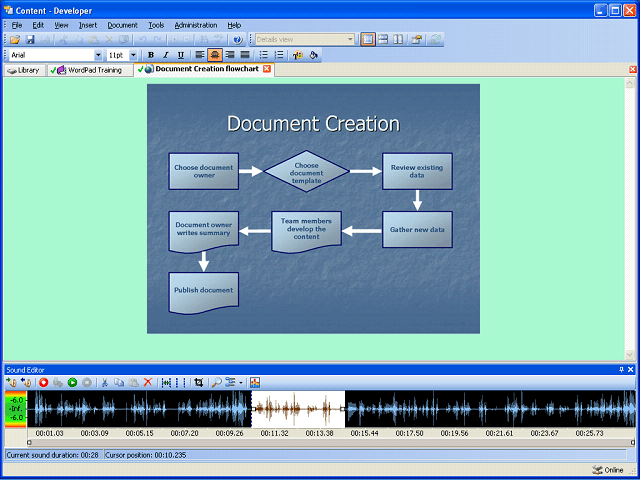
Task: Click the document pane scroll down arrow
Action: pyautogui.click(x=629, y=355)
